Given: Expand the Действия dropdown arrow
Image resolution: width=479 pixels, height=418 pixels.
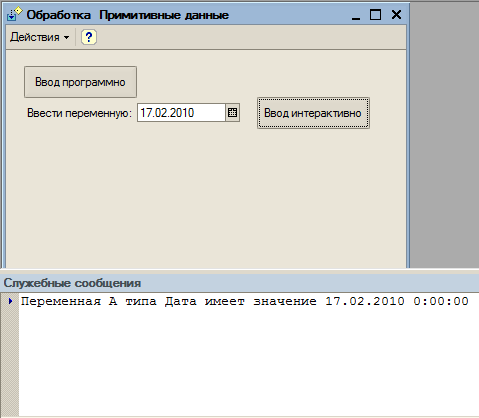Looking at the screenshot, I should pyautogui.click(x=67, y=37).
